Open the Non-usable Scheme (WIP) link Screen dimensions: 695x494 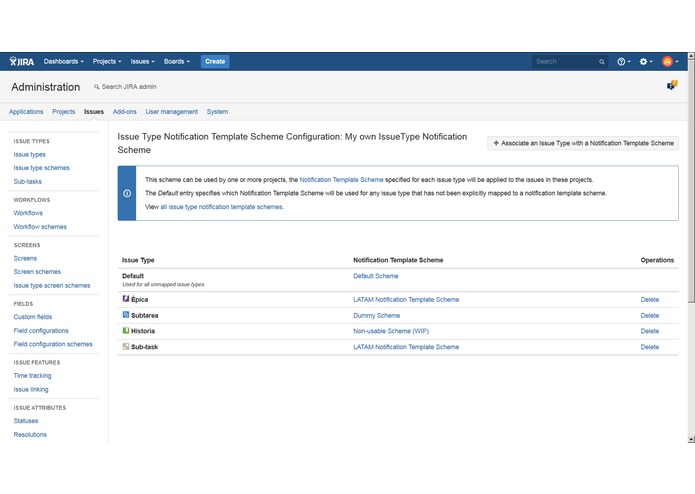[391, 331]
